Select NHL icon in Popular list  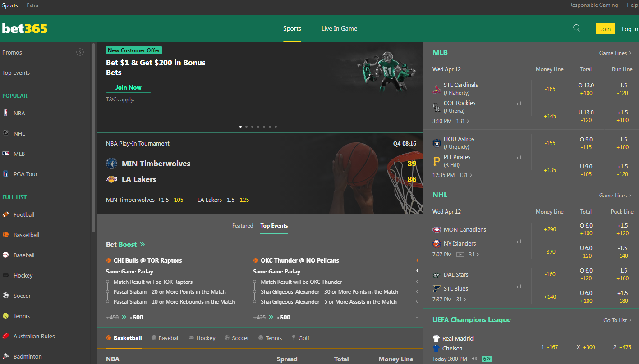point(5,133)
